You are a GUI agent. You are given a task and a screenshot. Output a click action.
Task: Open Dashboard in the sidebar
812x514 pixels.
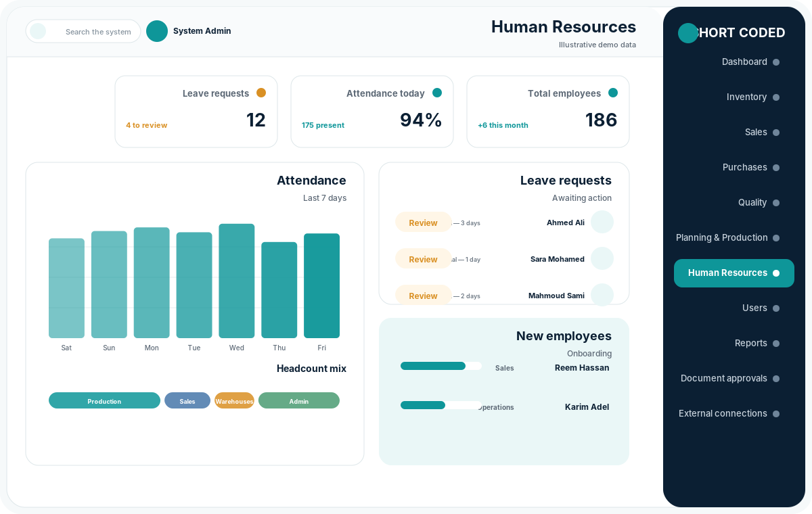point(734,62)
